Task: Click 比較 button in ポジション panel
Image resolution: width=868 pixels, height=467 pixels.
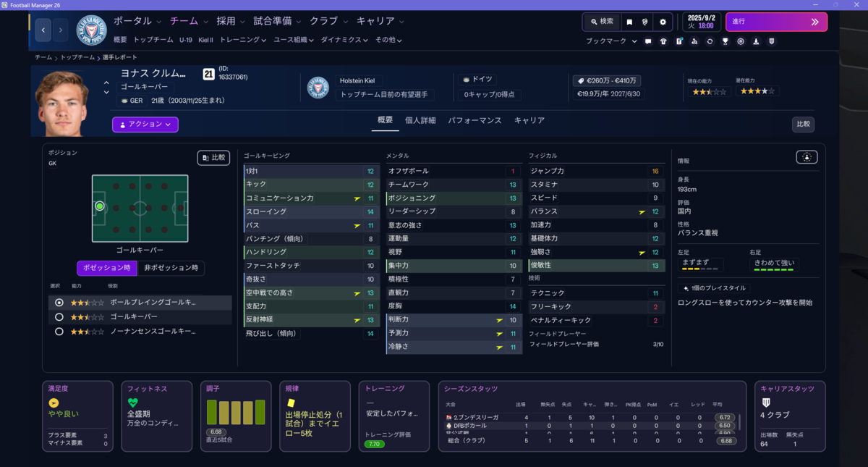Action: pyautogui.click(x=214, y=157)
